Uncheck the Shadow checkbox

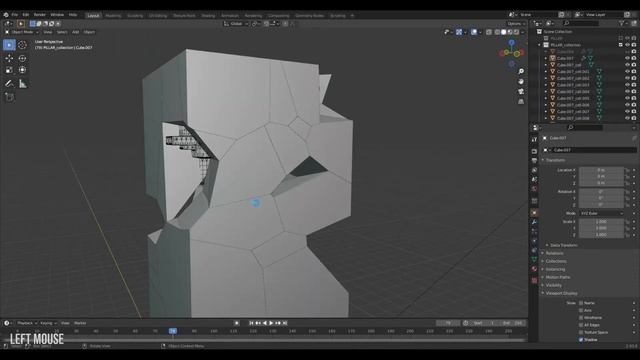tap(581, 340)
